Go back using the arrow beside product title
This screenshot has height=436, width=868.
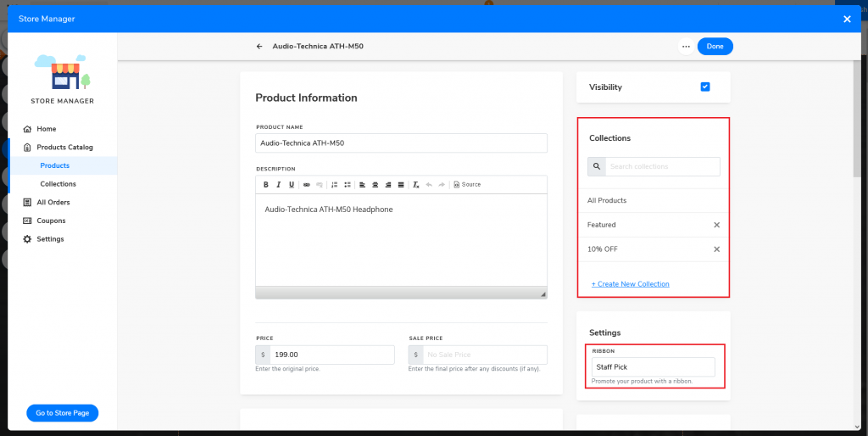coord(259,47)
